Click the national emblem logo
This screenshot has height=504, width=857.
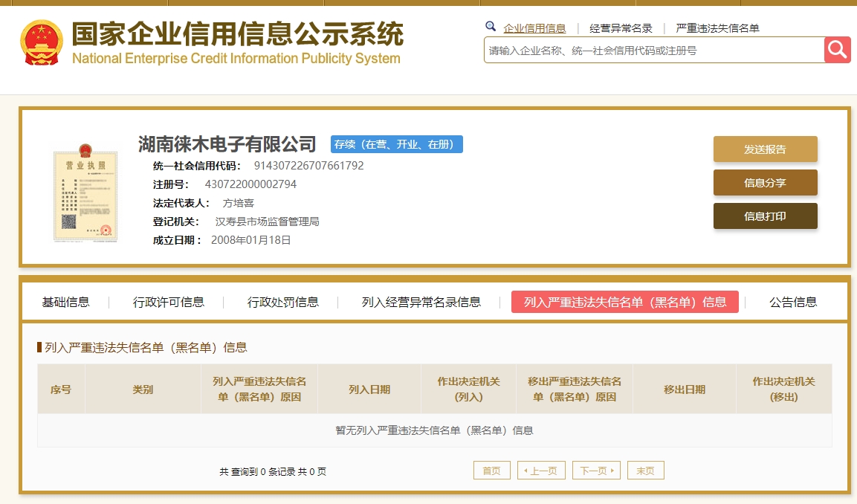coord(42,43)
